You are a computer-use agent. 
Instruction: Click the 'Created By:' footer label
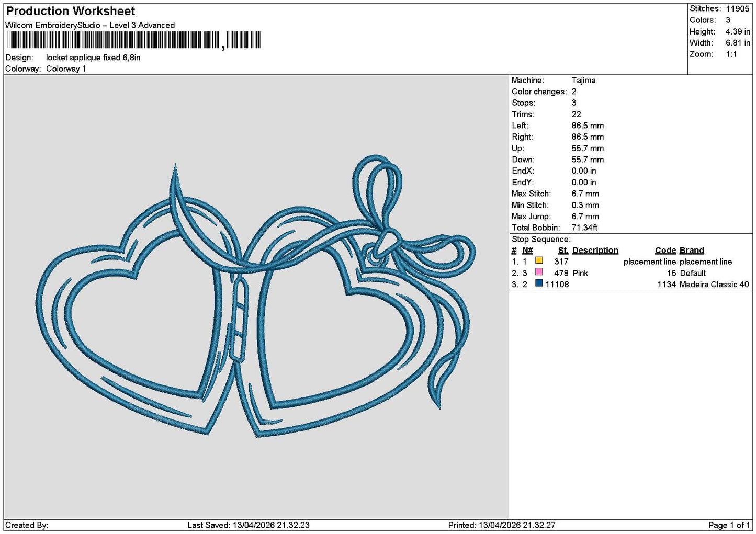pyautogui.click(x=27, y=525)
